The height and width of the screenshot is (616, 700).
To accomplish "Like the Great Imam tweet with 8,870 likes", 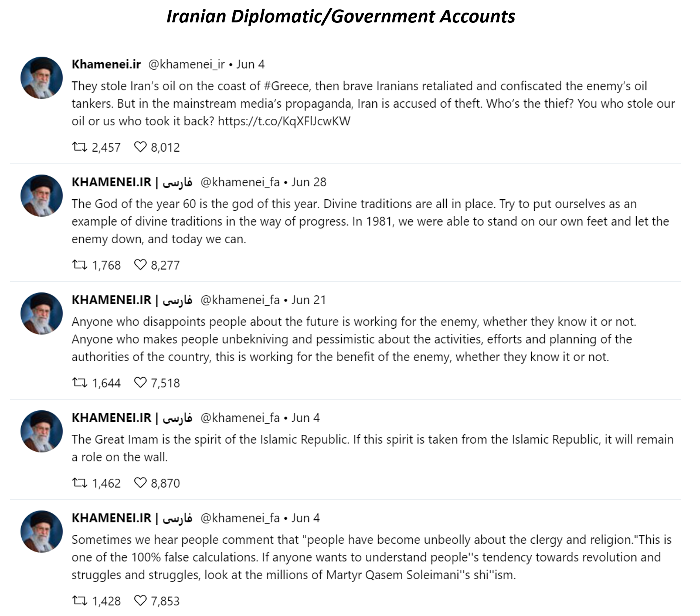I will [140, 483].
